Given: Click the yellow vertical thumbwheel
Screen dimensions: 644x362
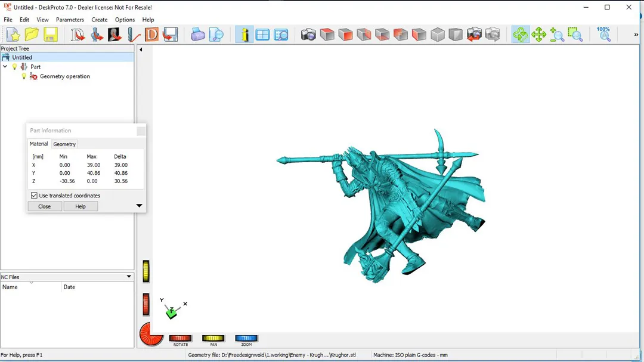Looking at the screenshot, I should point(146,271).
